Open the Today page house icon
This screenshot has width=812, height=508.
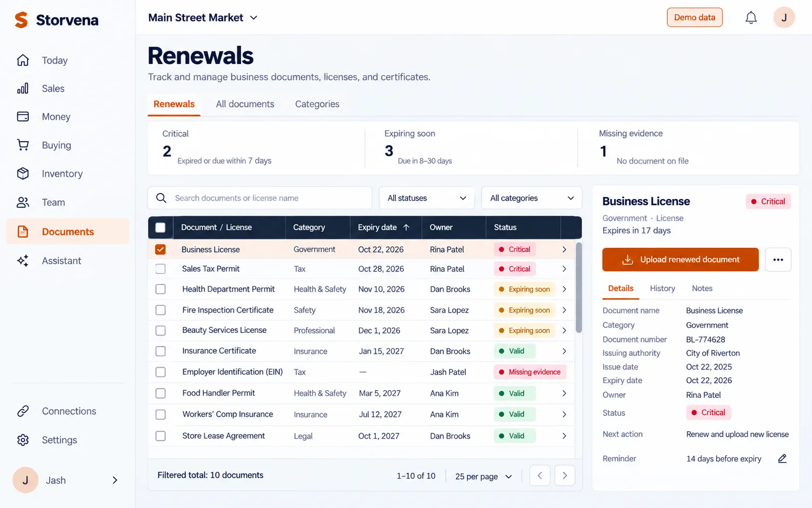pyautogui.click(x=23, y=60)
